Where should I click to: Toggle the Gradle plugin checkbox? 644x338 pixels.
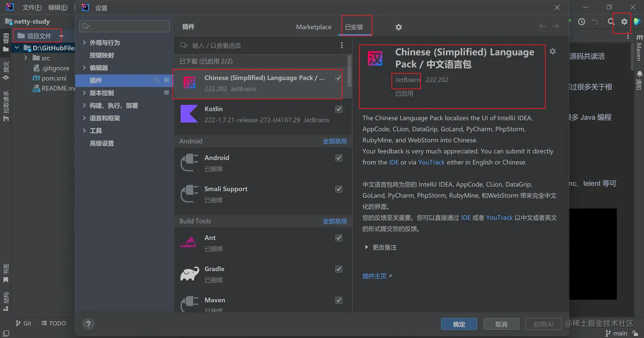click(339, 269)
